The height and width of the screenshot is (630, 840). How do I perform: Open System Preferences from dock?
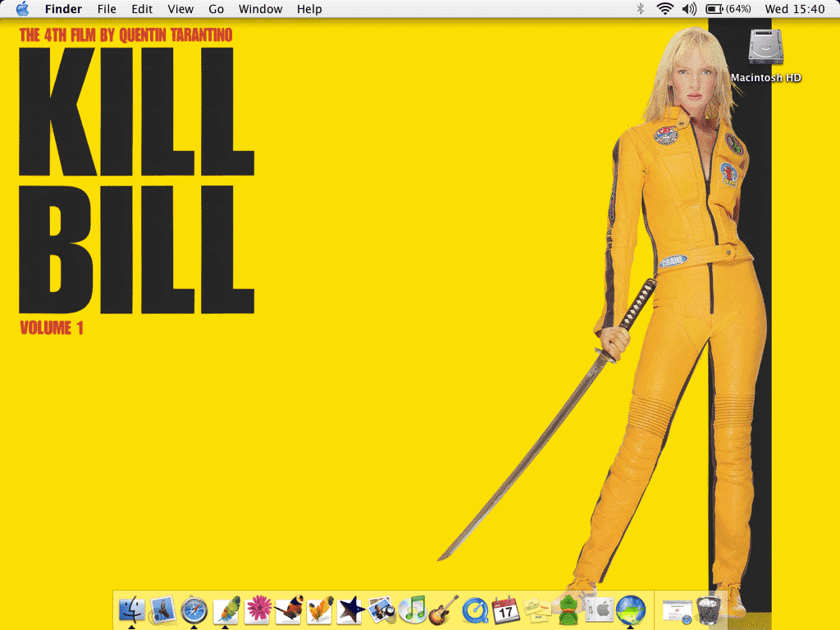click(600, 609)
